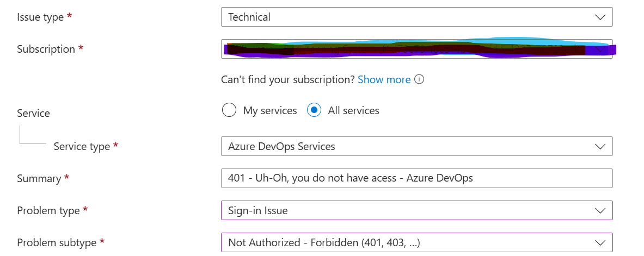644x256 pixels.
Task: Open the Issue type Technical dropdown
Action: pyautogui.click(x=417, y=17)
